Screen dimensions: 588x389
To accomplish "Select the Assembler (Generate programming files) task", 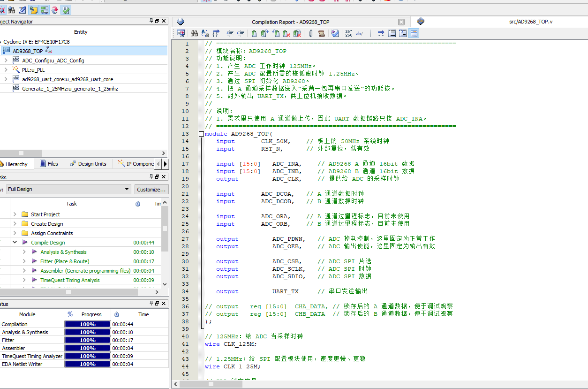I will 85,271.
